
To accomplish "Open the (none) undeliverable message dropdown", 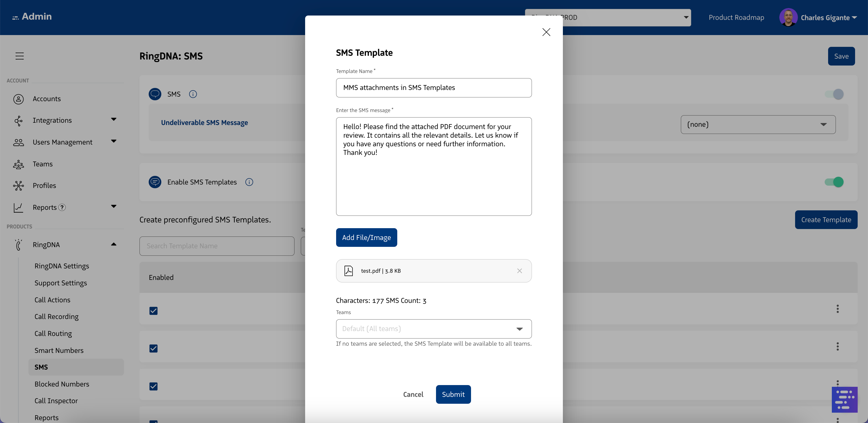I will (758, 124).
